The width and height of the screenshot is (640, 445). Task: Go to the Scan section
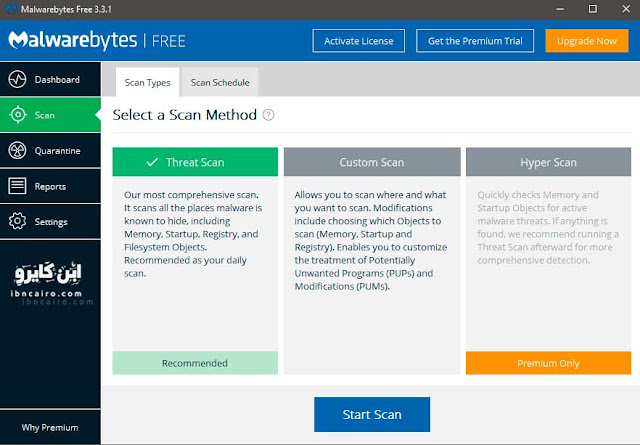coord(50,115)
